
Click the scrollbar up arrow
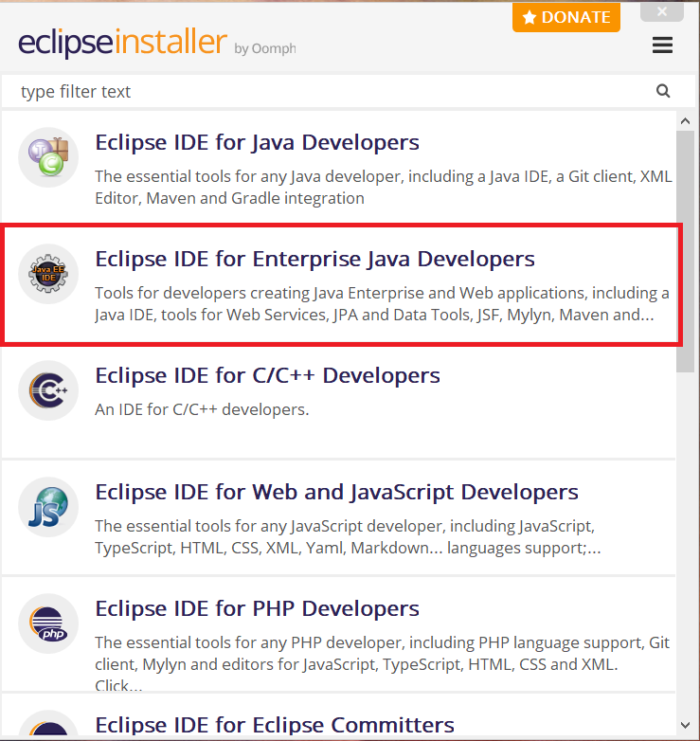click(686, 121)
